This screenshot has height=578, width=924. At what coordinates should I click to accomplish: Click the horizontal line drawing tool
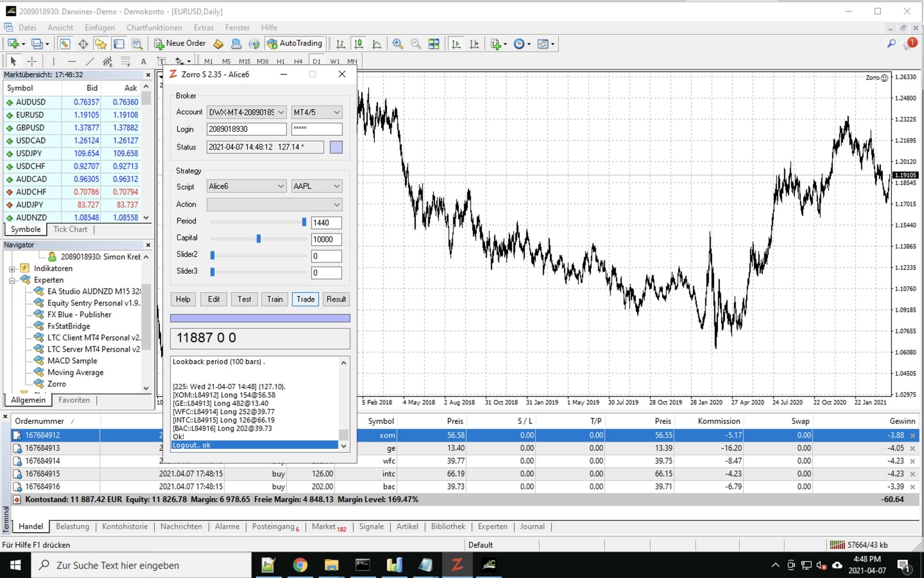[72, 61]
